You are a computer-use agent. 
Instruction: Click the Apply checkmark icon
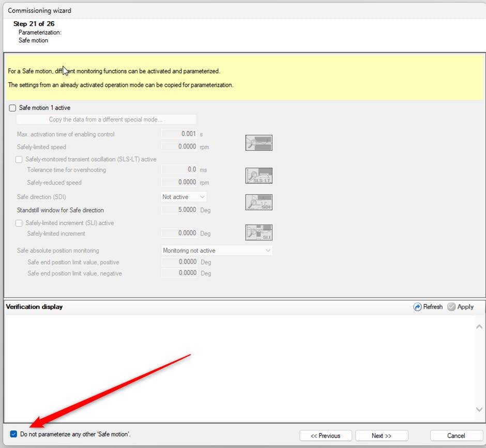pos(451,307)
